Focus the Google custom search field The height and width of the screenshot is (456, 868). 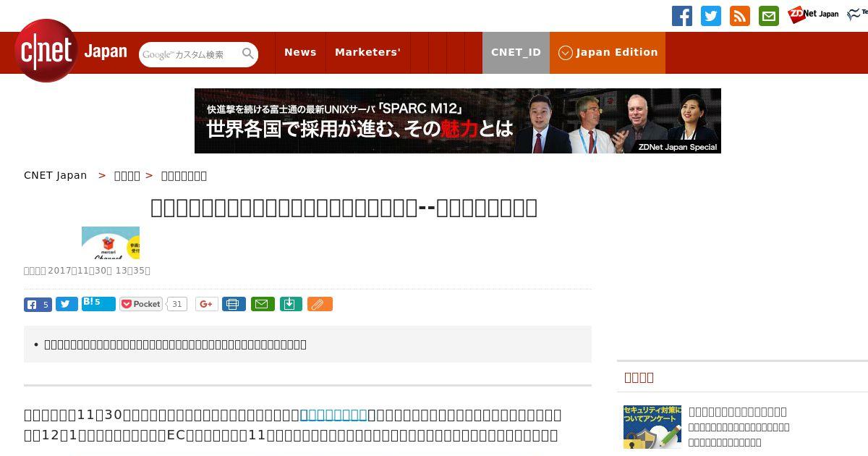[190, 54]
